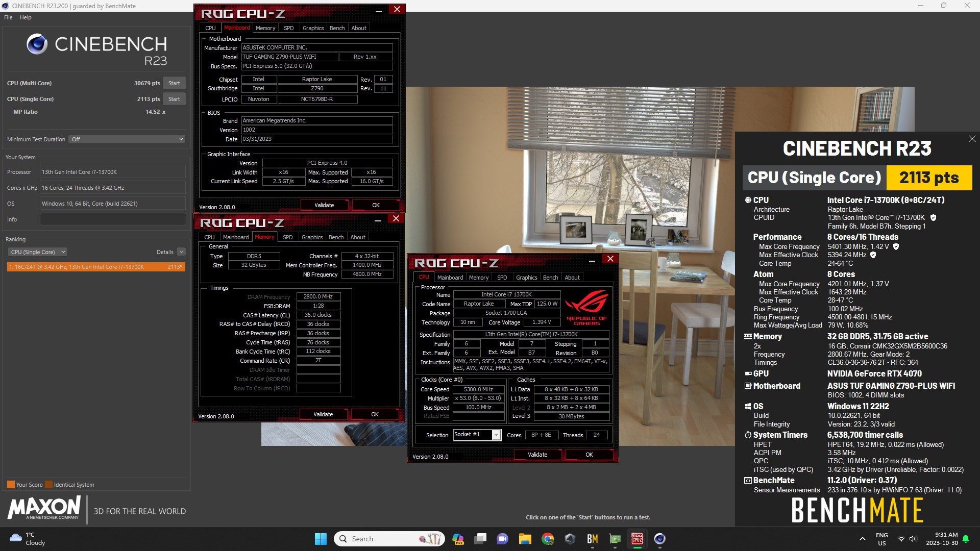Viewport: 980px width, 551px height.
Task: Open File Explorer from the taskbar
Action: (x=525, y=539)
